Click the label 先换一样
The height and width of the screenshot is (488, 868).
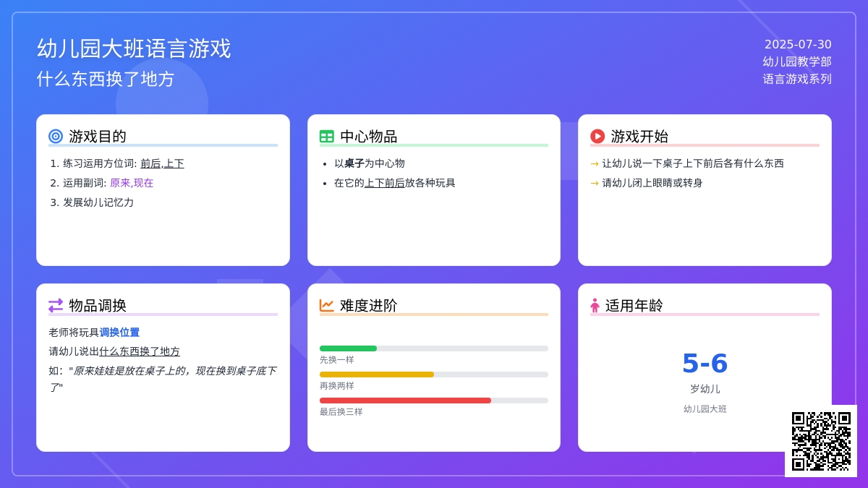click(337, 359)
